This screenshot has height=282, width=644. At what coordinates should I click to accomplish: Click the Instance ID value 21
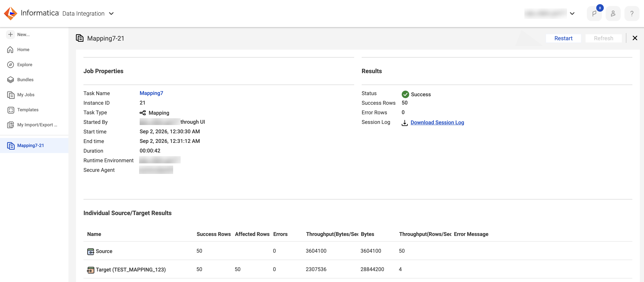coord(142,102)
